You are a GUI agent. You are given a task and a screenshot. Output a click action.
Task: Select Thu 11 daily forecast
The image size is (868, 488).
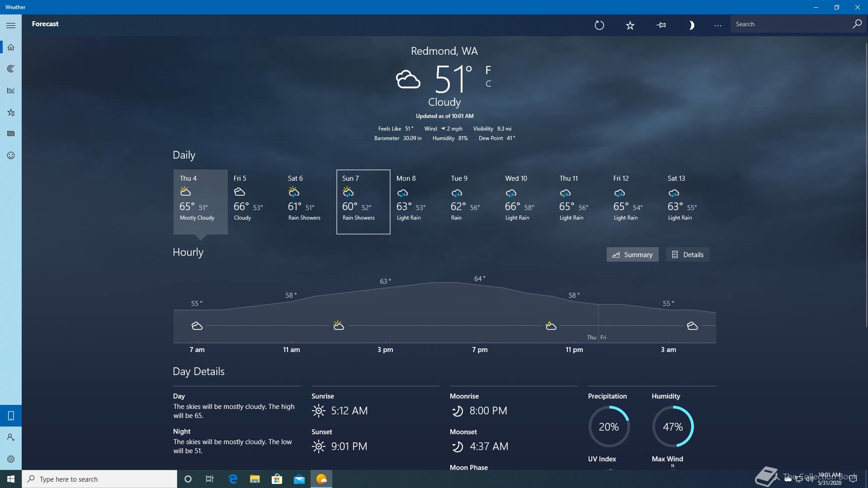580,202
